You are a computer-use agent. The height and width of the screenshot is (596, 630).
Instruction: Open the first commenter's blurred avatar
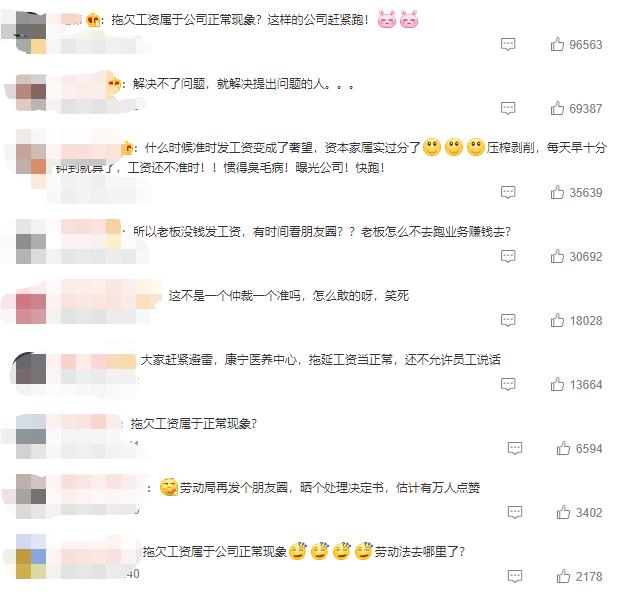pyautogui.click(x=31, y=32)
